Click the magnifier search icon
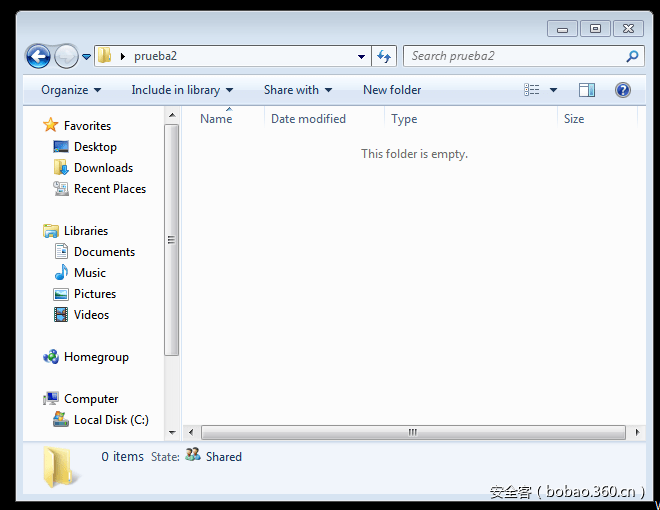Image resolution: width=660 pixels, height=510 pixels. 632,56
